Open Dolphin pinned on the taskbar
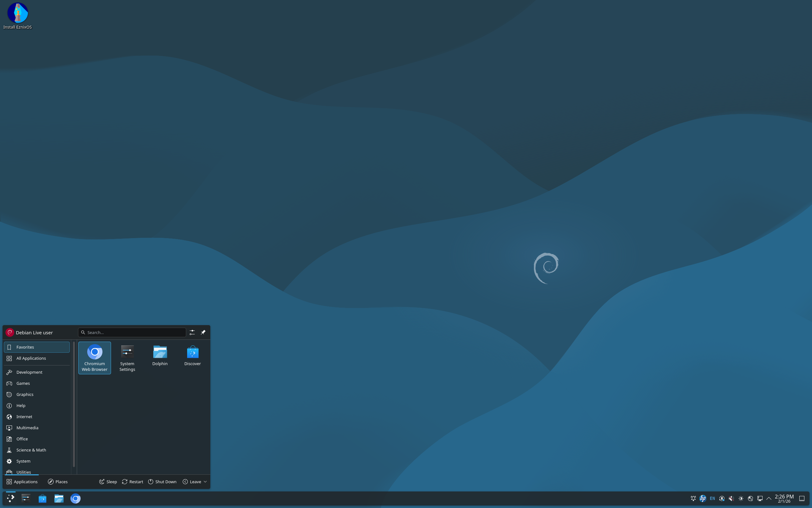This screenshot has width=812, height=508. coord(59,498)
